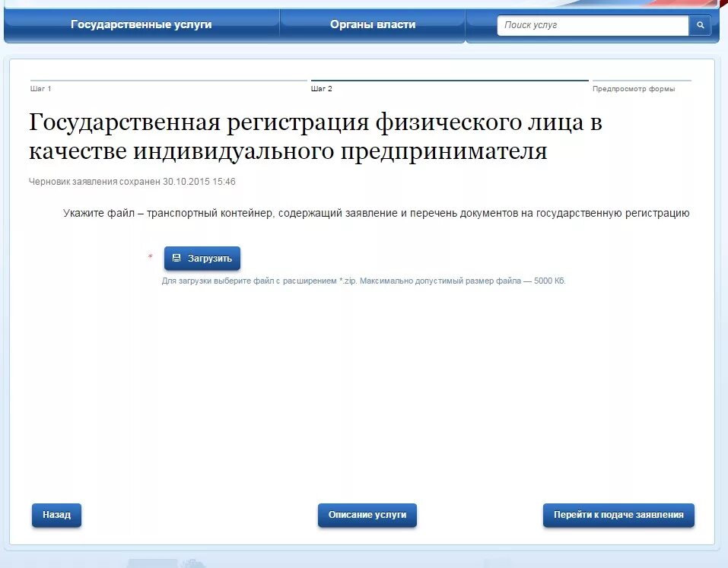
Task: Click the Черновик заявления сохранен timestamp text
Action: point(132,182)
